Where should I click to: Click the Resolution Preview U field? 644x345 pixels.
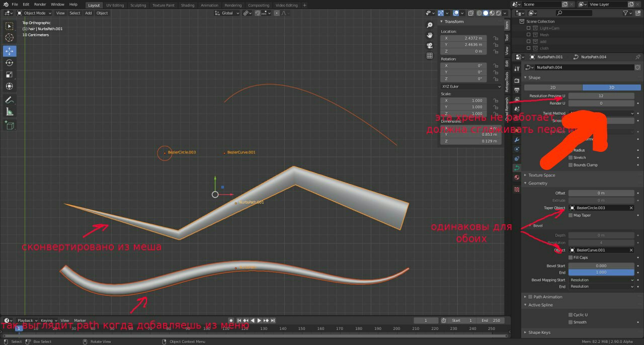601,96
